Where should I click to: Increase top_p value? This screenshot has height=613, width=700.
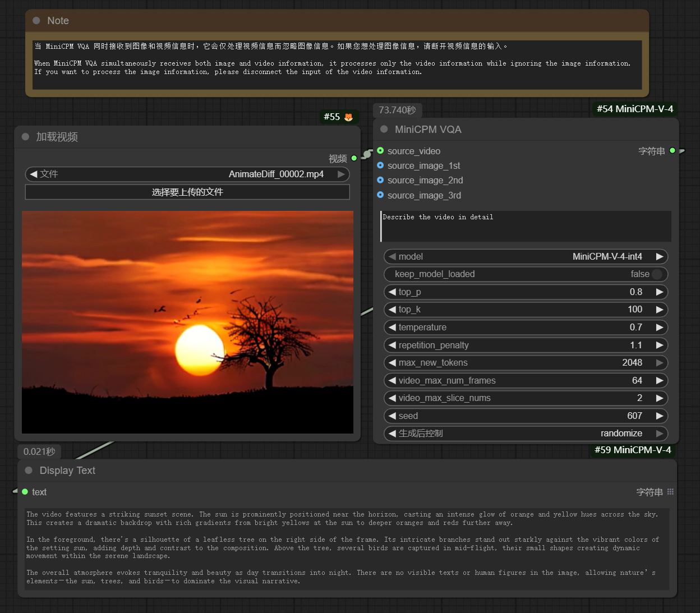click(x=660, y=292)
